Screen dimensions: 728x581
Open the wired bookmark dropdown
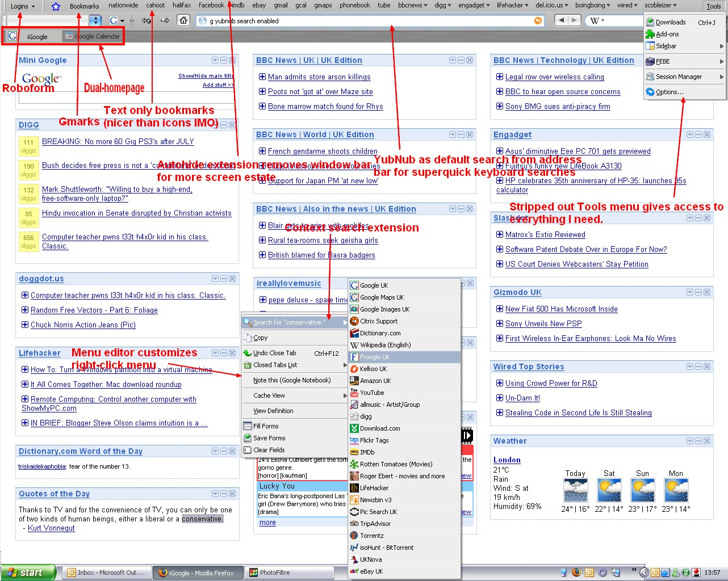click(627, 5)
